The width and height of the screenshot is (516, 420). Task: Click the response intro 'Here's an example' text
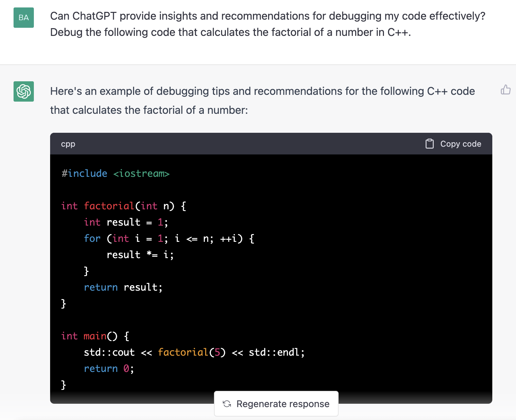click(x=262, y=101)
